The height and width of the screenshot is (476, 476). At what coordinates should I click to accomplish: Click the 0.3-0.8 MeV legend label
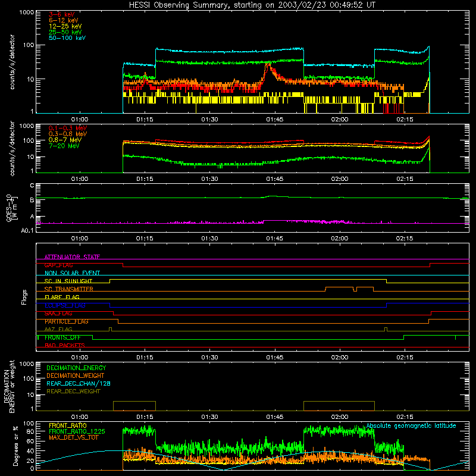coord(68,134)
